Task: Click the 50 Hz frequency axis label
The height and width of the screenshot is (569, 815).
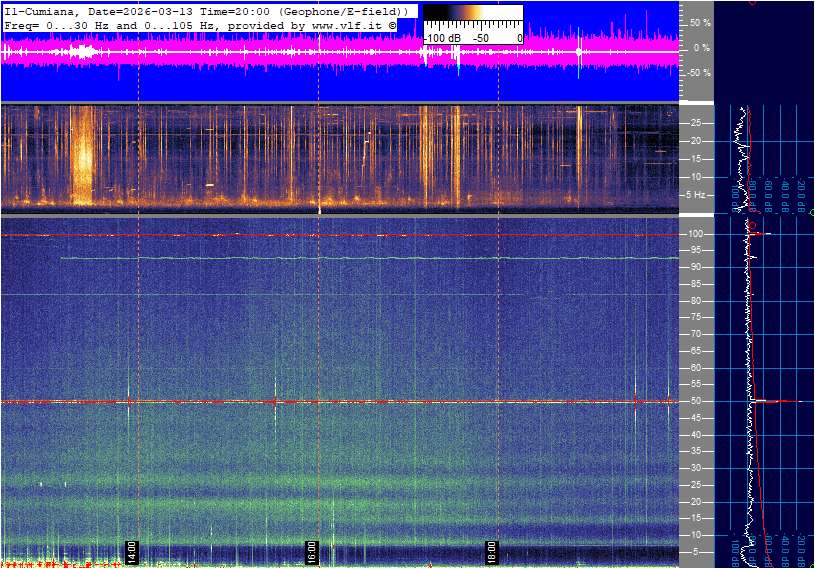Action: pos(697,401)
